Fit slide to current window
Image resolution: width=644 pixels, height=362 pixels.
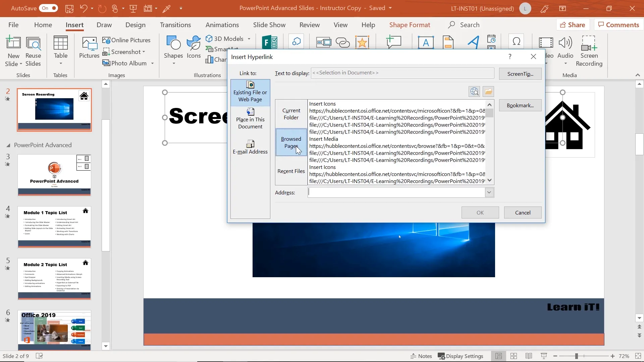pyautogui.click(x=638, y=356)
